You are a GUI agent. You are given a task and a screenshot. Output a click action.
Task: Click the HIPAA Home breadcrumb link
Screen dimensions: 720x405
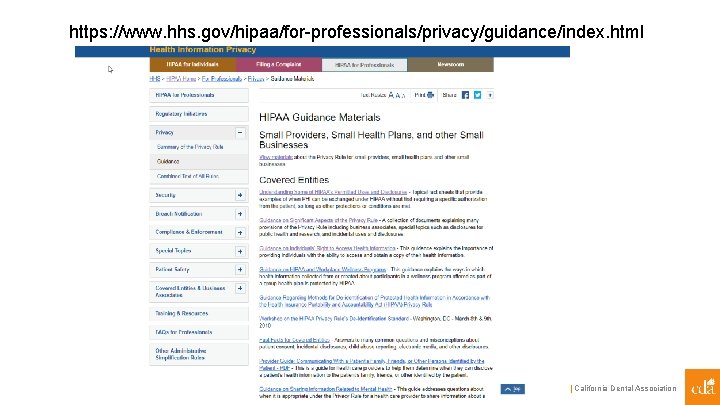point(181,79)
